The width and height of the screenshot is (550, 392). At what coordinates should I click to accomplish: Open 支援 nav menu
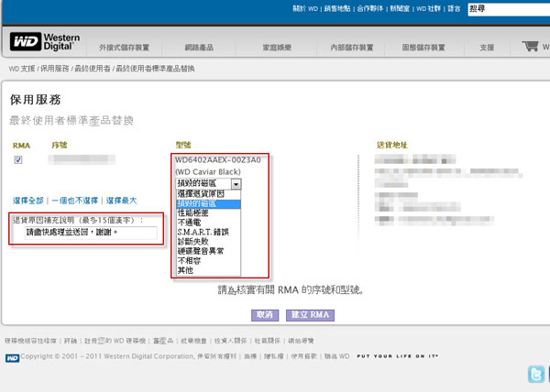487,48
